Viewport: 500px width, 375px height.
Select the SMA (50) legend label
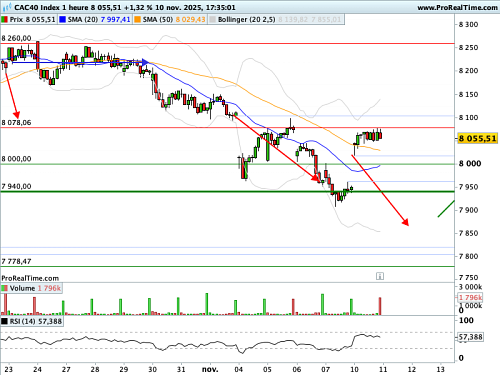pos(158,20)
